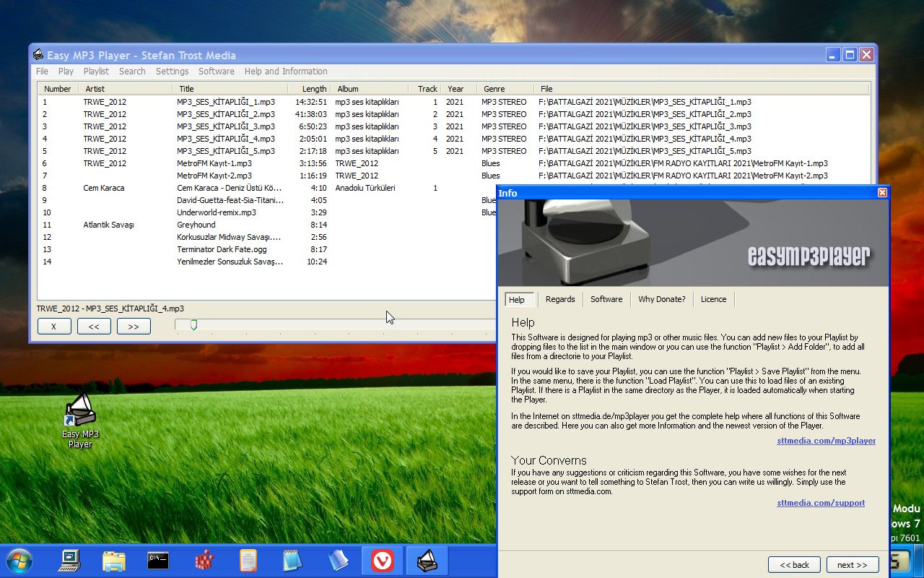The height and width of the screenshot is (578, 924).
Task: Sort playlist by Year column header
Action: point(458,89)
